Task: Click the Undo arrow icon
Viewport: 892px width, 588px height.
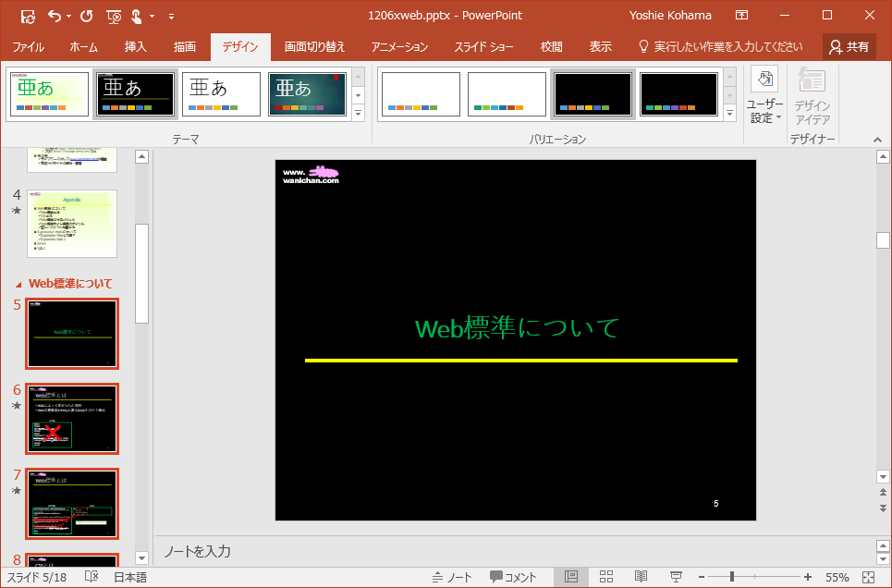Action: [x=54, y=16]
